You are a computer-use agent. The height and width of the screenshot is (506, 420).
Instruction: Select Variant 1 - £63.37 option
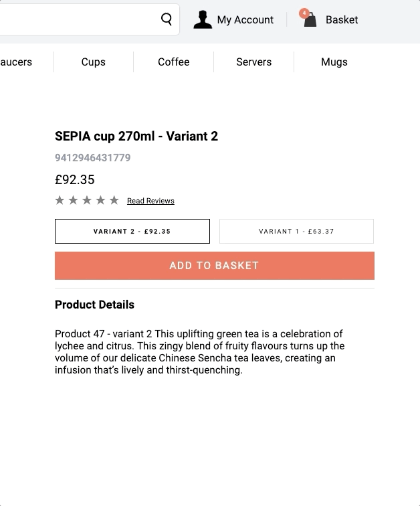(296, 232)
